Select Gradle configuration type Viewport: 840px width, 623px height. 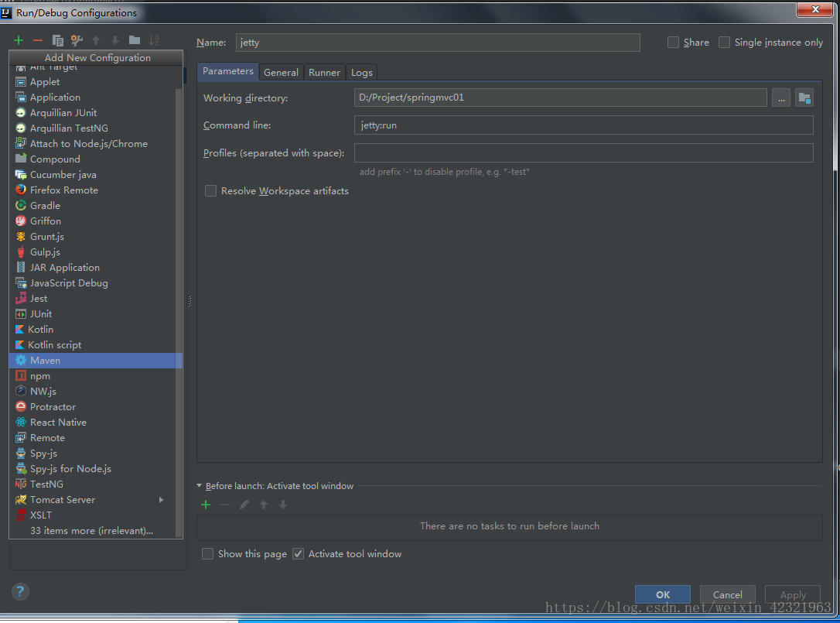click(96, 206)
